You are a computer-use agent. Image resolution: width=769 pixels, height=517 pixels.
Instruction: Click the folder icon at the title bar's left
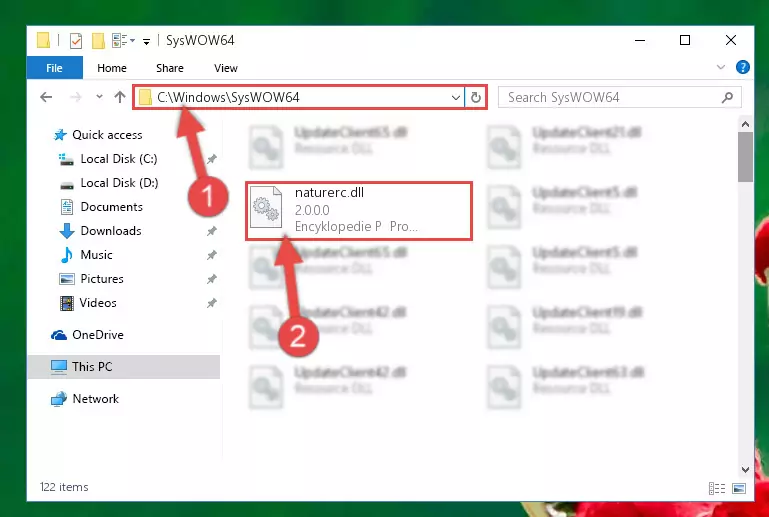(43, 40)
